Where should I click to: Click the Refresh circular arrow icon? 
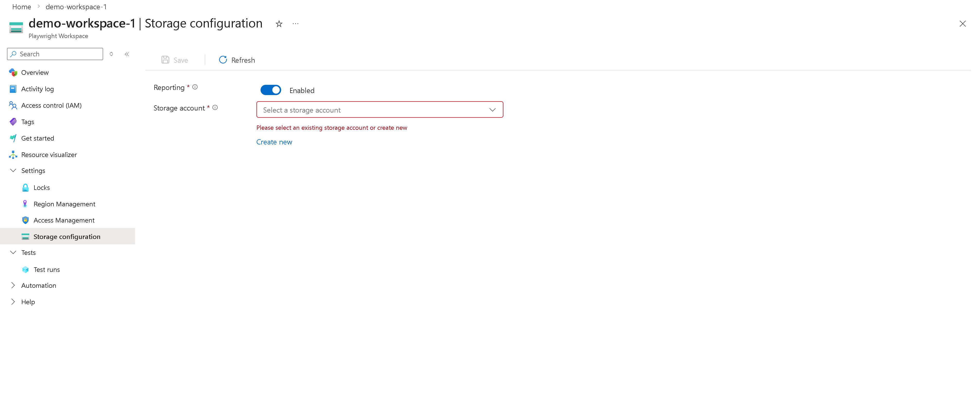(223, 60)
